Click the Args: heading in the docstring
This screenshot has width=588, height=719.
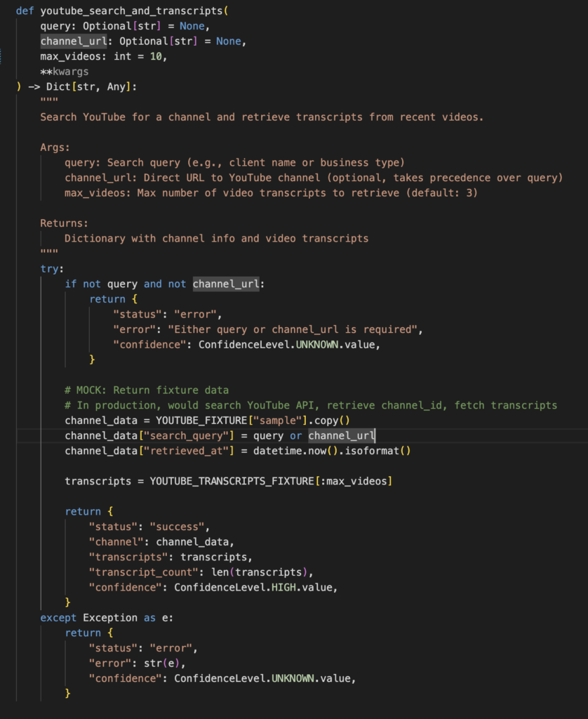(55, 147)
